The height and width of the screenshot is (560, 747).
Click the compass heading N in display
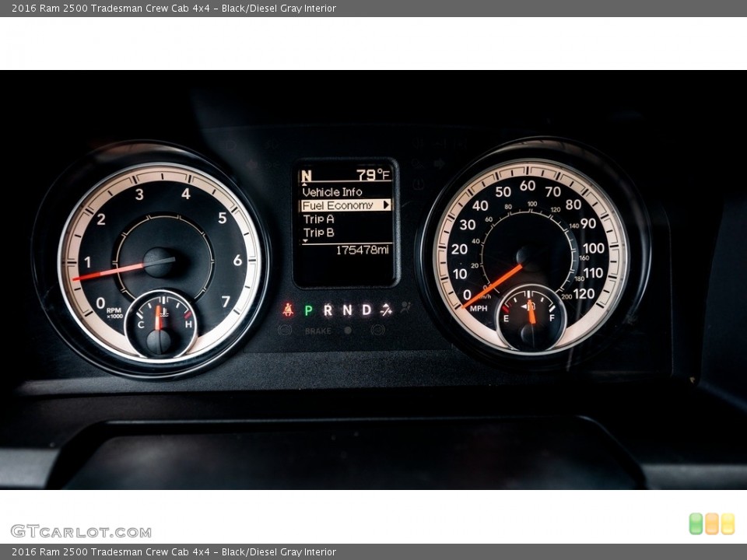tap(306, 176)
